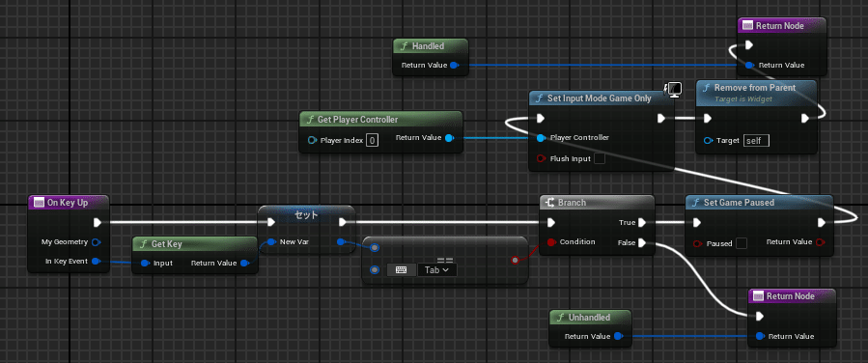
Task: Click the Get Key Return Value pin
Action: (245, 263)
